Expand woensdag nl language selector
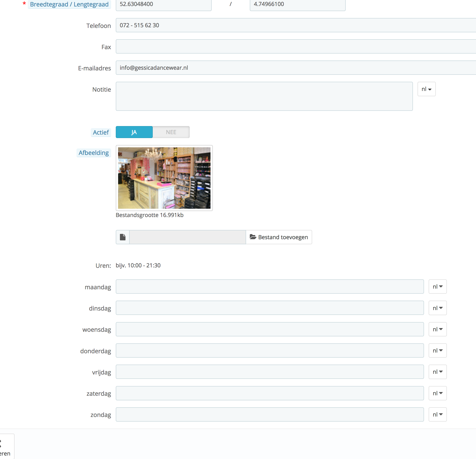 (x=437, y=329)
